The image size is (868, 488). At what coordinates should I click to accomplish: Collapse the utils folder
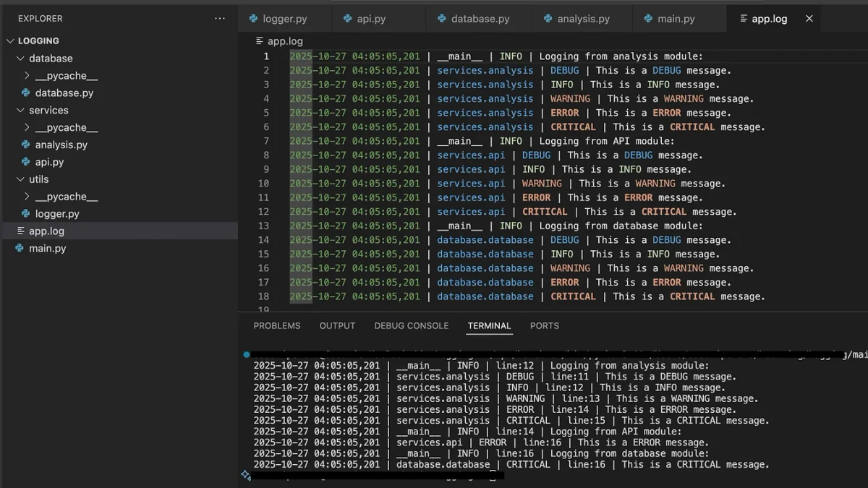tap(20, 179)
